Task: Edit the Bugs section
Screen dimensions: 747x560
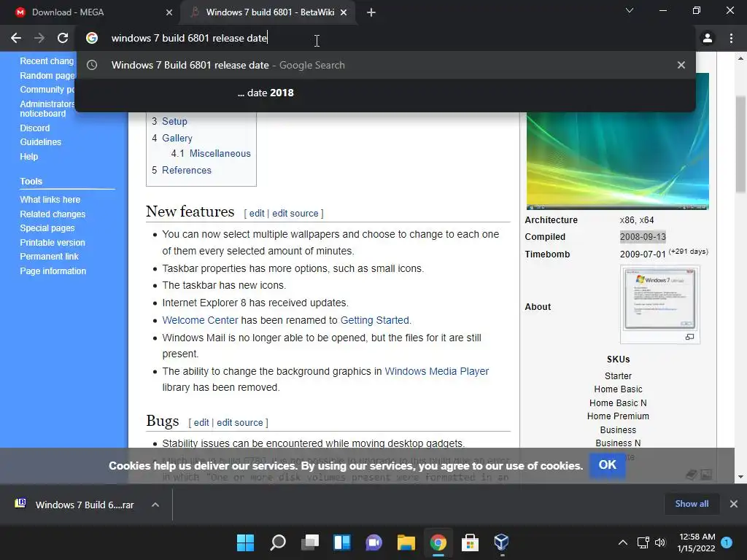Action: click(201, 422)
